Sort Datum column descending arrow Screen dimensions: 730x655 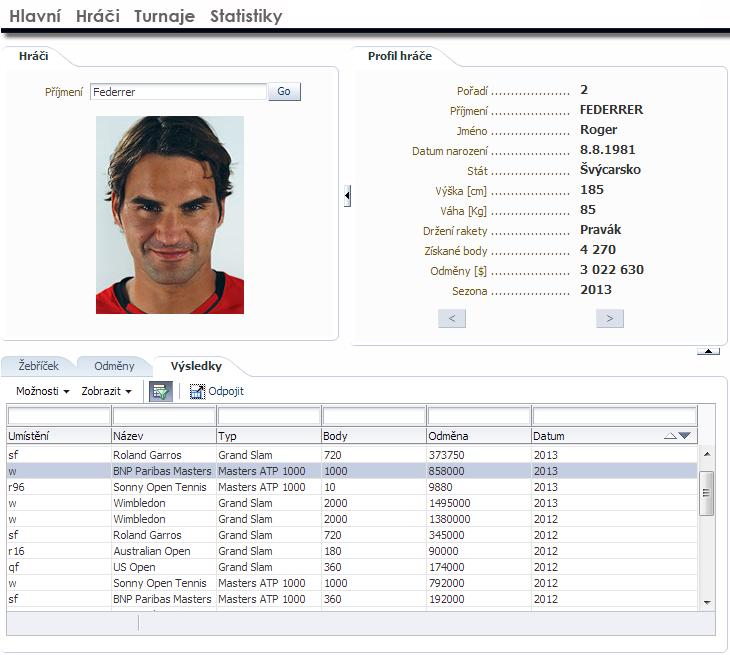[684, 436]
